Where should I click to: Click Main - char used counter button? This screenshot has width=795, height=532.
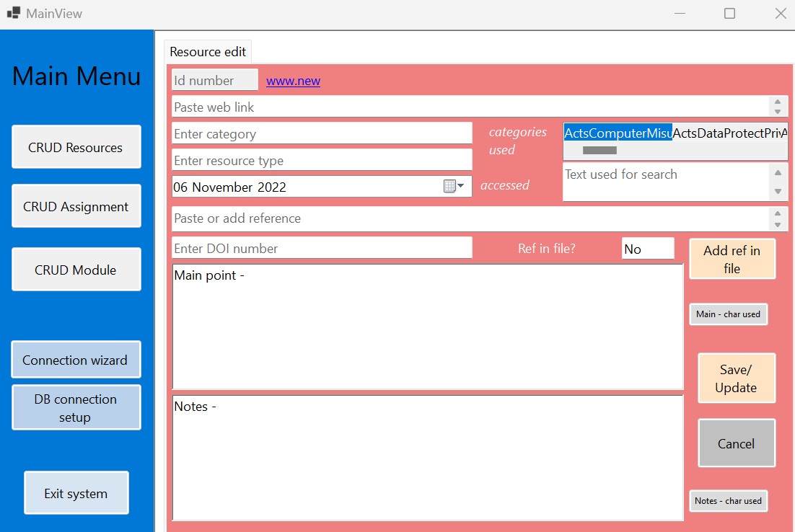(x=728, y=314)
